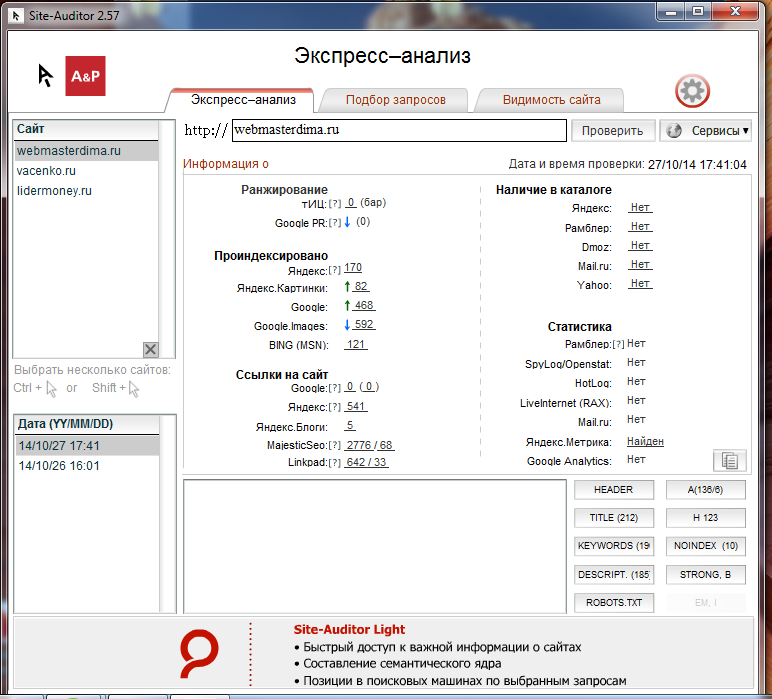
Task: Switch to the Экспресс-анализ tab
Action: pyautogui.click(x=243, y=100)
